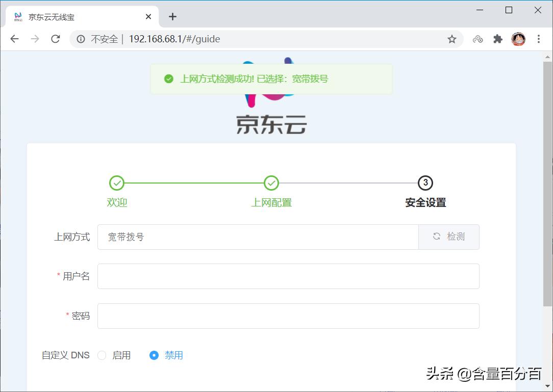Click the green success check in the notification banner
The image size is (553, 392).
tap(169, 79)
